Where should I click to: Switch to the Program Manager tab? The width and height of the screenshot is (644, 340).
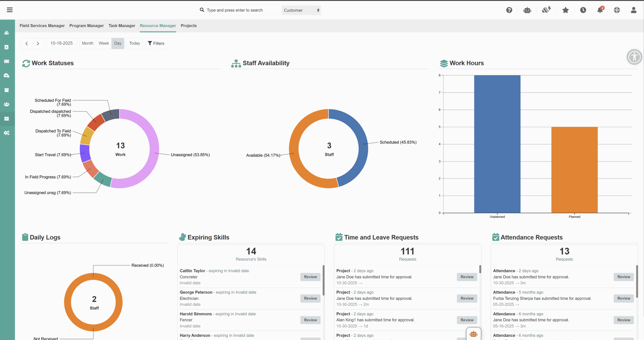(87, 26)
